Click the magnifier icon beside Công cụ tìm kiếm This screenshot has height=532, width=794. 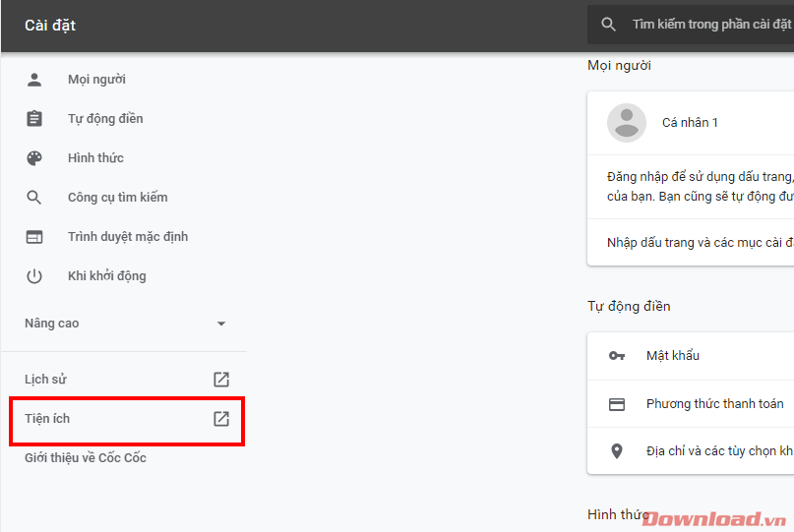(33, 198)
